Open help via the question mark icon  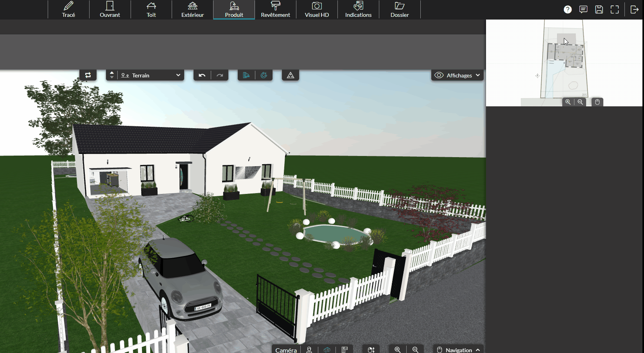coord(568,9)
